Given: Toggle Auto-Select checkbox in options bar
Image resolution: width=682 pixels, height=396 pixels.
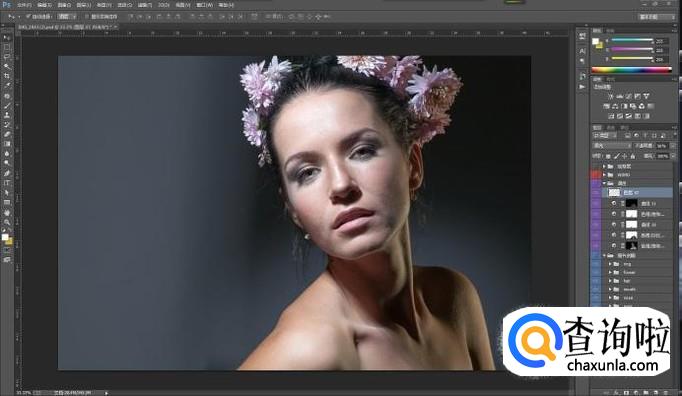Looking at the screenshot, I should click(x=28, y=17).
